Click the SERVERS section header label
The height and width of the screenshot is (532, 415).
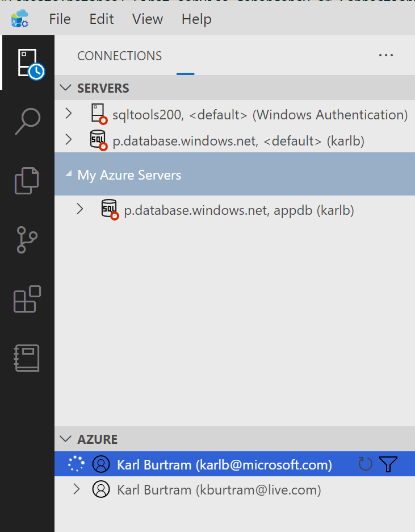103,88
